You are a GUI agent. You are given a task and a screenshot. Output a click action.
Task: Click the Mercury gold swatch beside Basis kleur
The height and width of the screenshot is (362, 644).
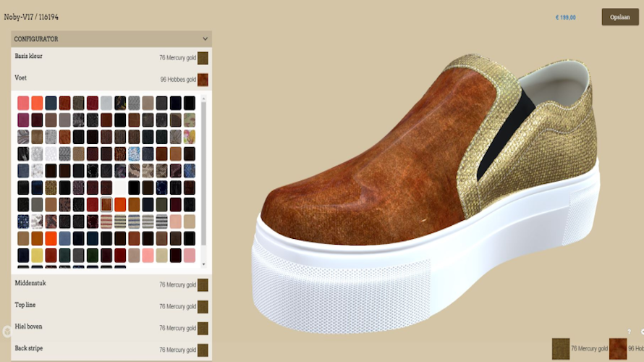pyautogui.click(x=203, y=58)
